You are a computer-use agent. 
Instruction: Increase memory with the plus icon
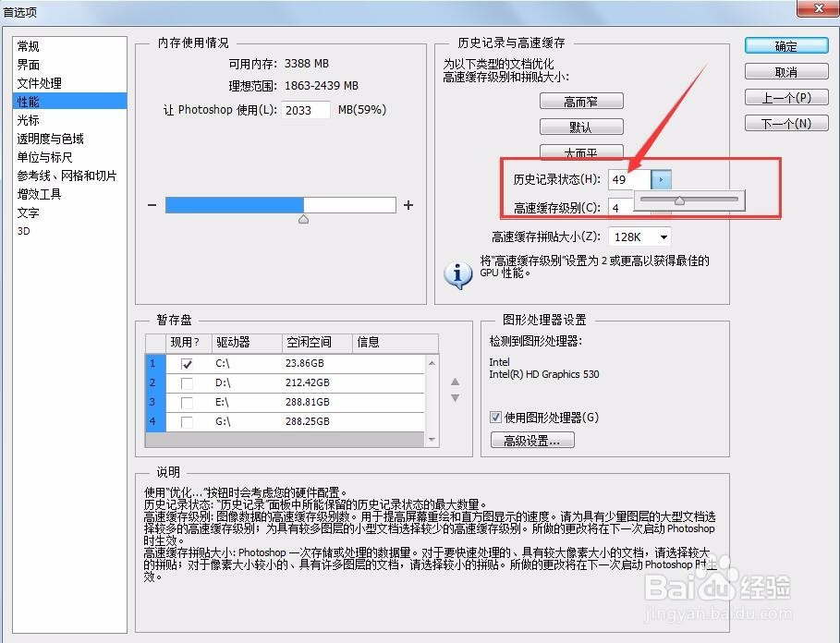pos(408,205)
